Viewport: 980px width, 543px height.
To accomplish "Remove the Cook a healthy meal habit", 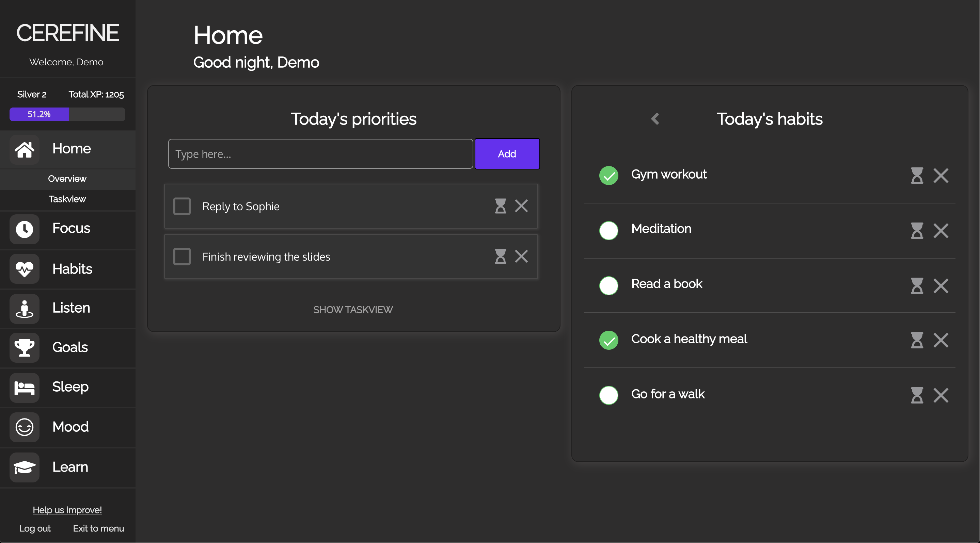I will [941, 340].
